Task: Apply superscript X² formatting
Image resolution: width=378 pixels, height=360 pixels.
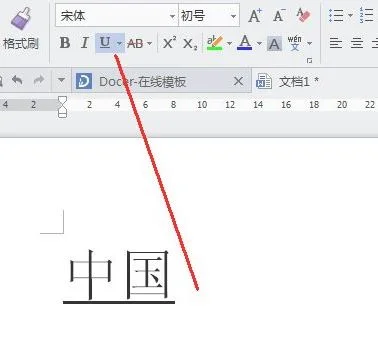Action: tap(170, 43)
